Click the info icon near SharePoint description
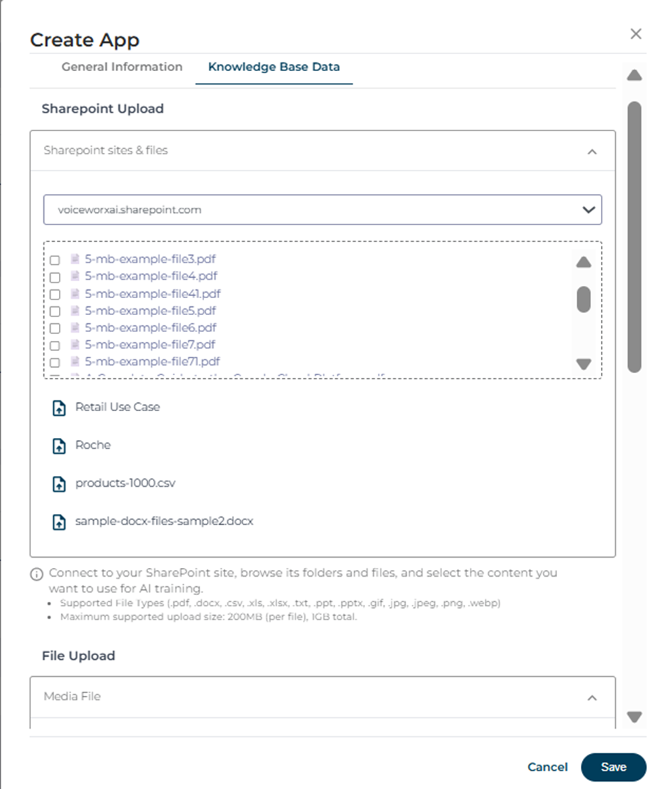672x789 pixels. [x=37, y=574]
